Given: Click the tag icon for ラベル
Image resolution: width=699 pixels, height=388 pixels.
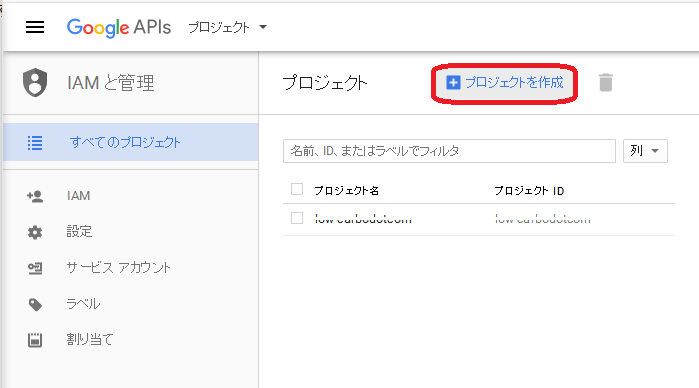Looking at the screenshot, I should 35,305.
